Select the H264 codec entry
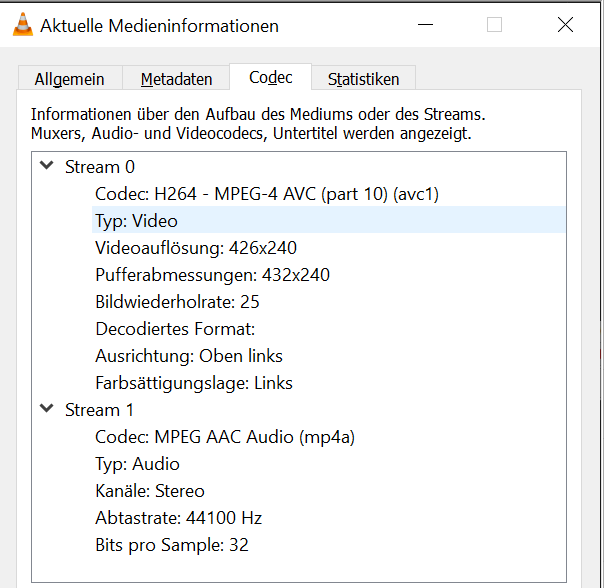This screenshot has width=604, height=588. point(267,194)
